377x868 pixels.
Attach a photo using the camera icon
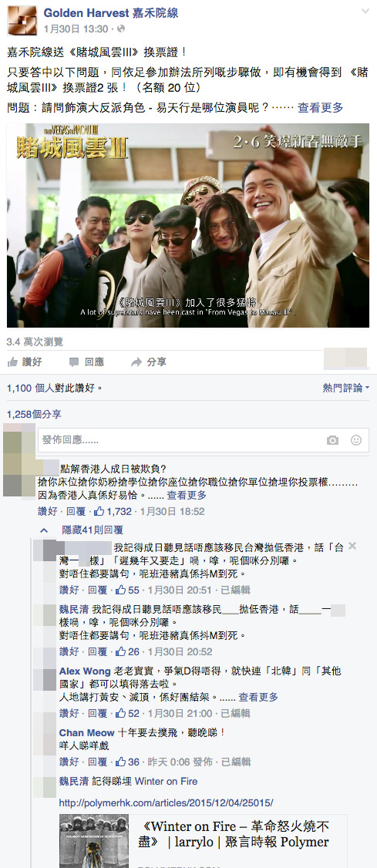332,440
